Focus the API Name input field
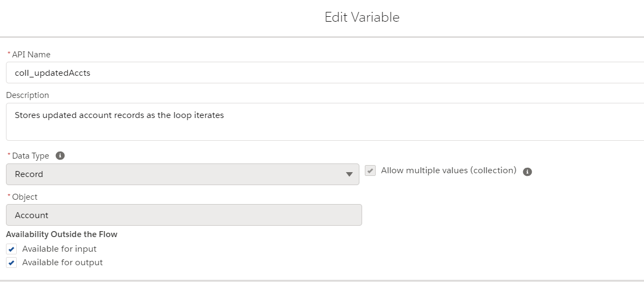Image resolution: width=644 pixels, height=282 pixels. click(325, 73)
